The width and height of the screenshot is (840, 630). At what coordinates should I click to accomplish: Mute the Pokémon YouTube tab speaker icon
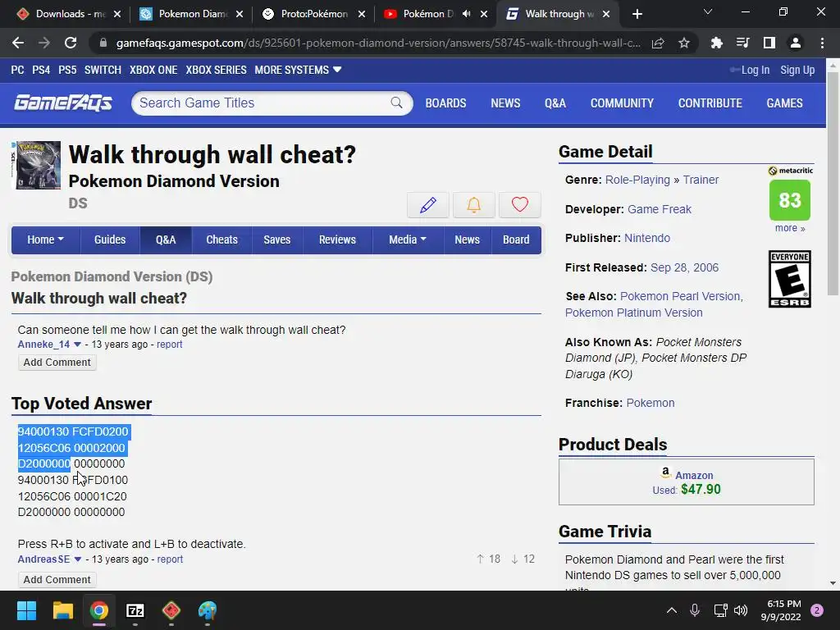point(467,14)
